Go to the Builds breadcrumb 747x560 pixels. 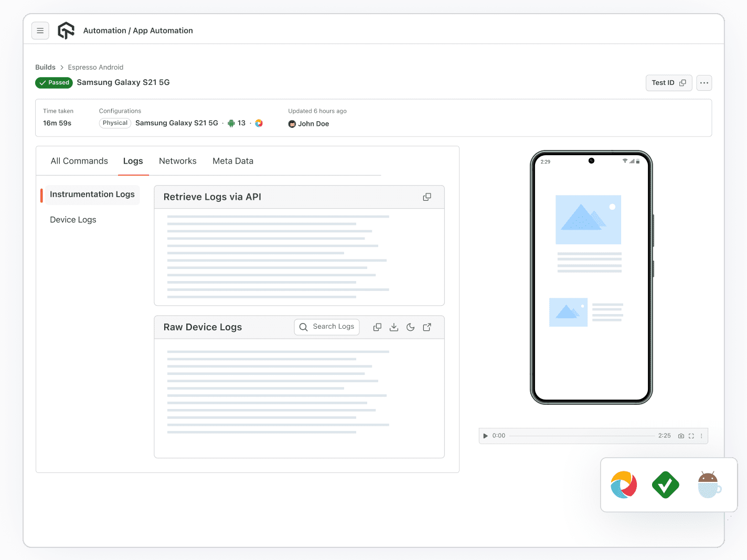45,67
